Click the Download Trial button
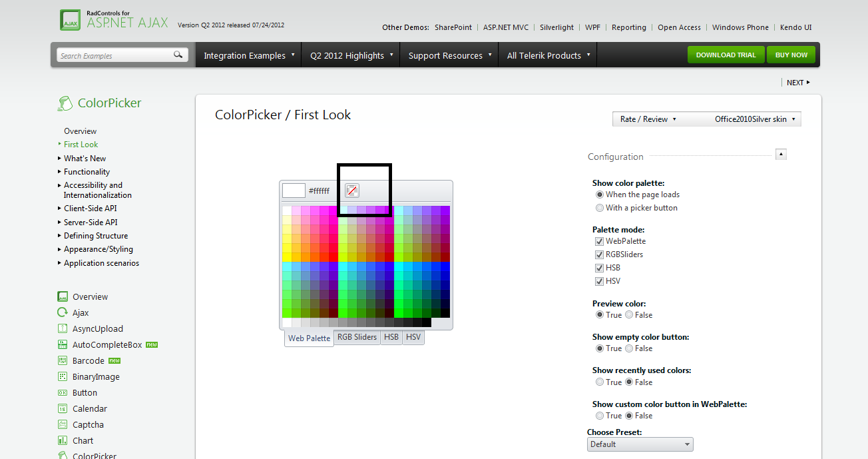 [x=726, y=55]
